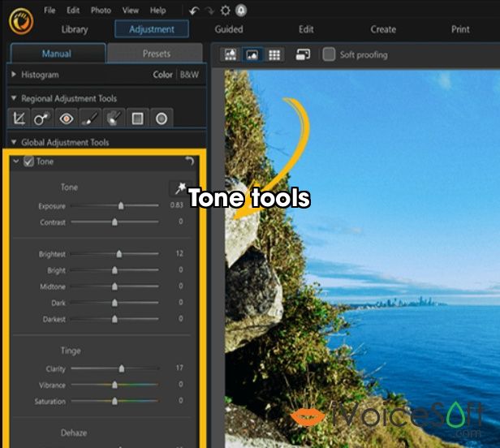Open the Help menu

(157, 11)
